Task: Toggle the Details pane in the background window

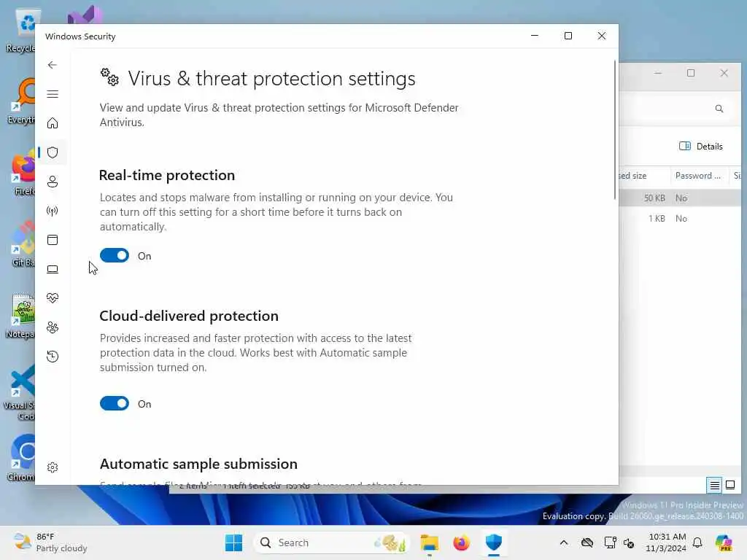Action: click(x=701, y=146)
